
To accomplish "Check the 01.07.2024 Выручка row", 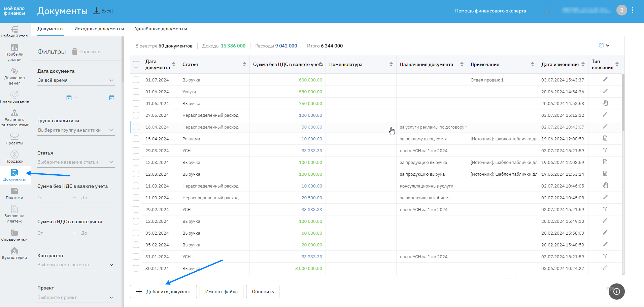I will tap(136, 80).
